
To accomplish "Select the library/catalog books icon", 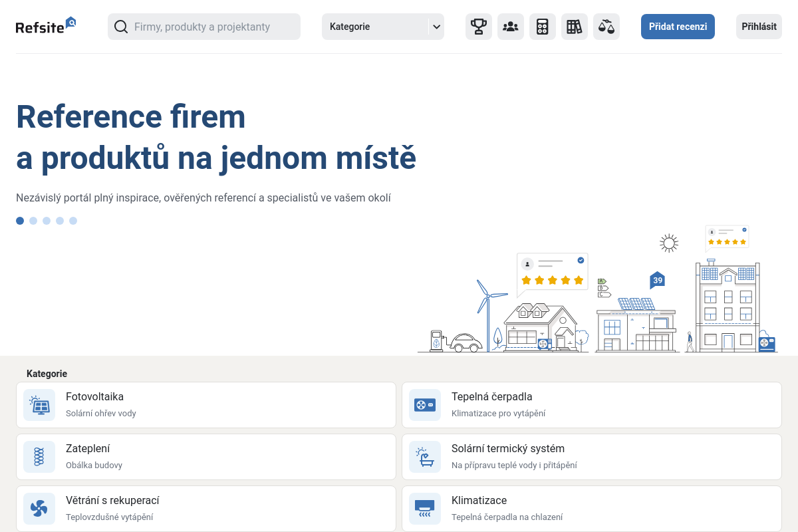I will pyautogui.click(x=574, y=27).
